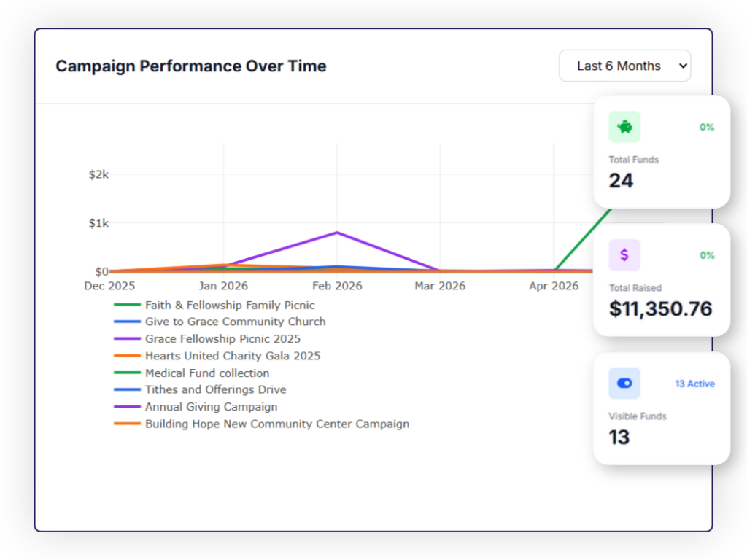Toggle Medical Fund collection legend entry
The height and width of the screenshot is (560, 747).
pos(192,373)
